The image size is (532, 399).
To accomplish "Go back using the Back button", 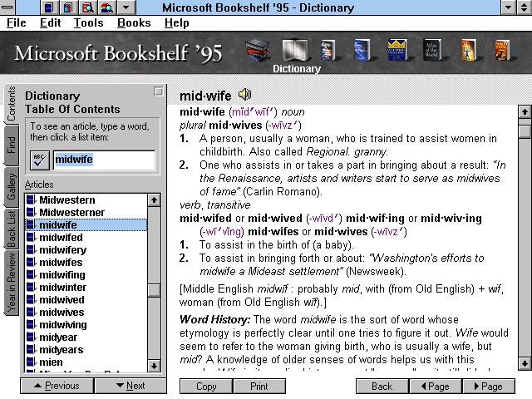I will 382,387.
